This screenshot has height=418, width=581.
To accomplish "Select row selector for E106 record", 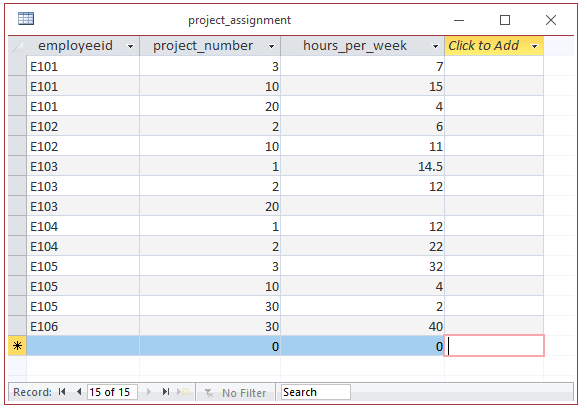I will [x=17, y=326].
